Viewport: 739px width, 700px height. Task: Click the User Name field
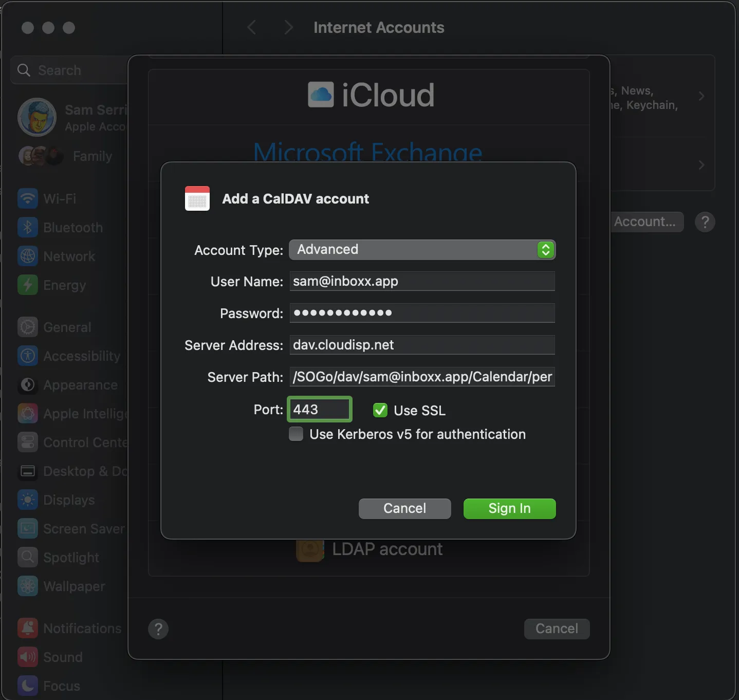422,281
